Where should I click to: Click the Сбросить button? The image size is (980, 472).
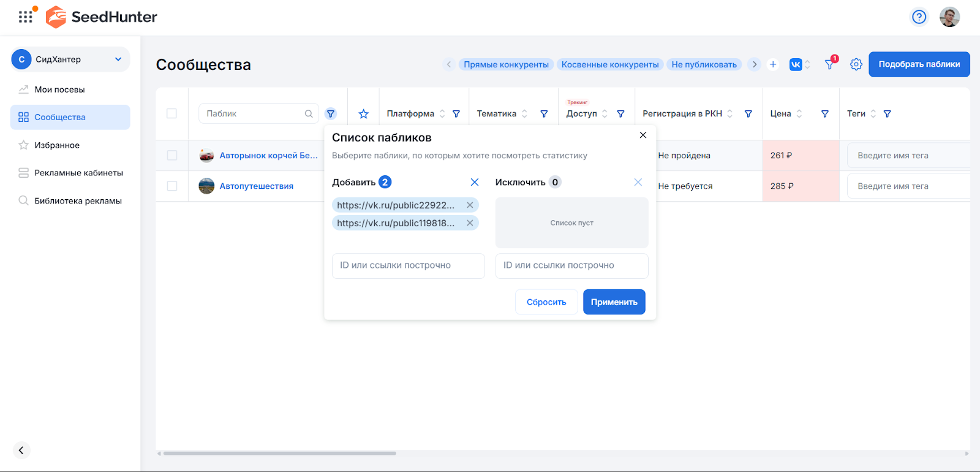(546, 302)
